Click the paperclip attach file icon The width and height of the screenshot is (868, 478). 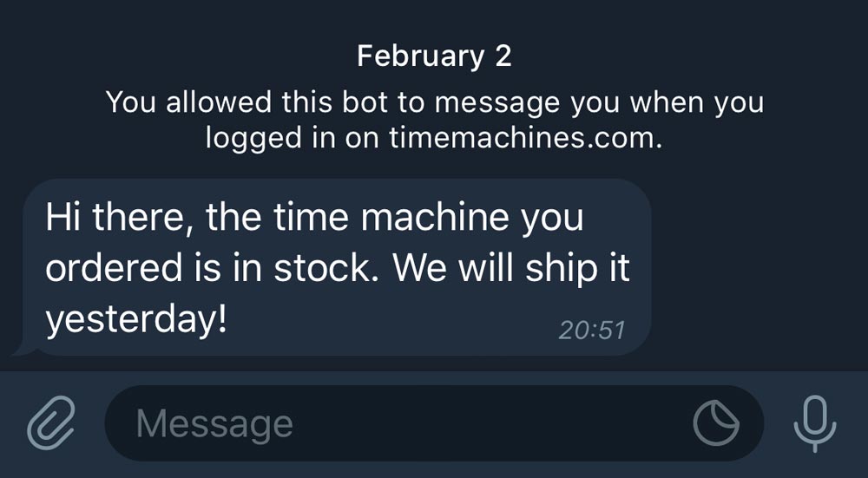click(50, 424)
